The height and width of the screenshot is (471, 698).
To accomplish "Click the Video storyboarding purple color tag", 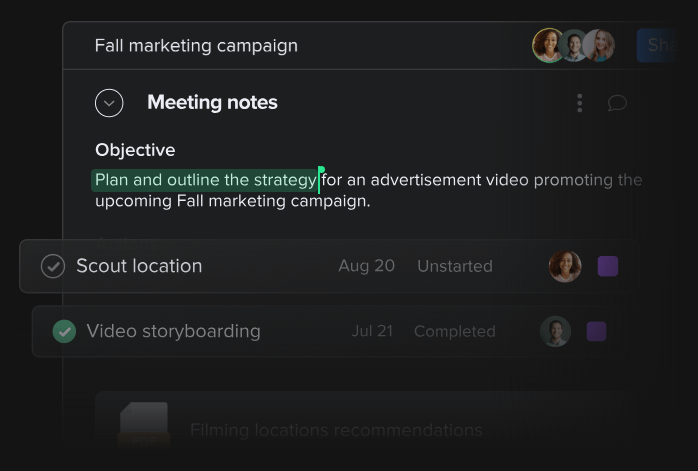I will [x=597, y=331].
